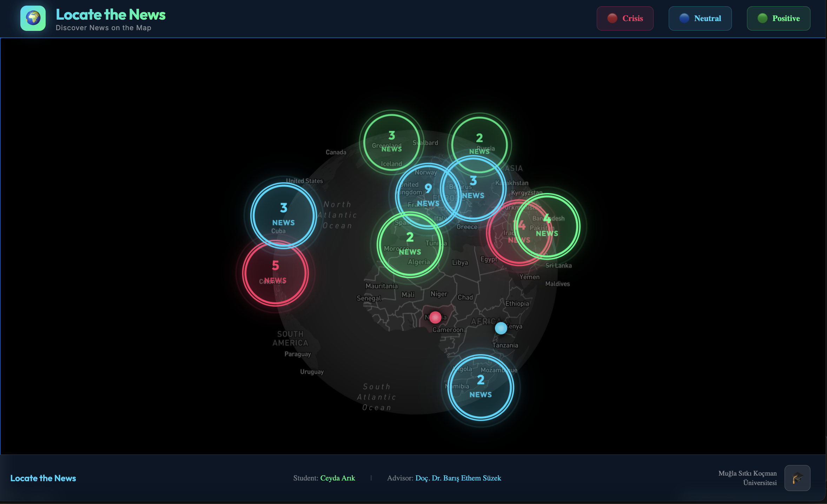Click the Locate the News footer text
This screenshot has width=827, height=504.
[43, 478]
